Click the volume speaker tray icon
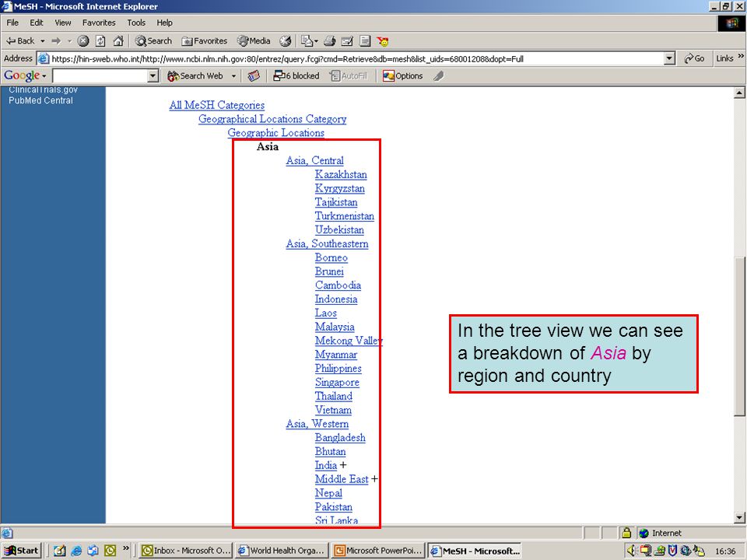Image resolution: width=747 pixels, height=560 pixels. click(x=632, y=551)
